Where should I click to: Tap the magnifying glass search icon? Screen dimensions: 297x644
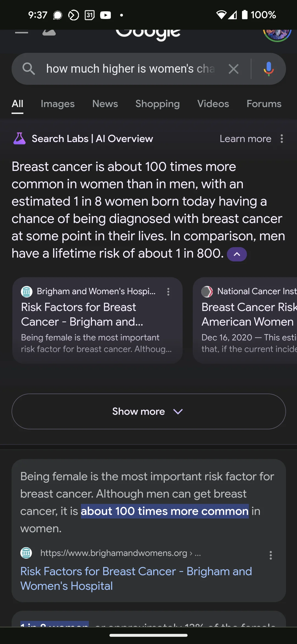tap(29, 69)
